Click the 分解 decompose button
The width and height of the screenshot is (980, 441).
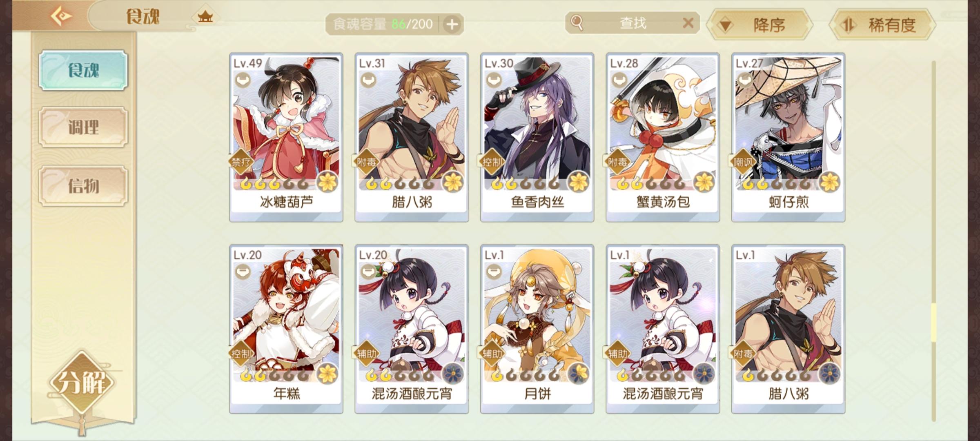tap(82, 382)
